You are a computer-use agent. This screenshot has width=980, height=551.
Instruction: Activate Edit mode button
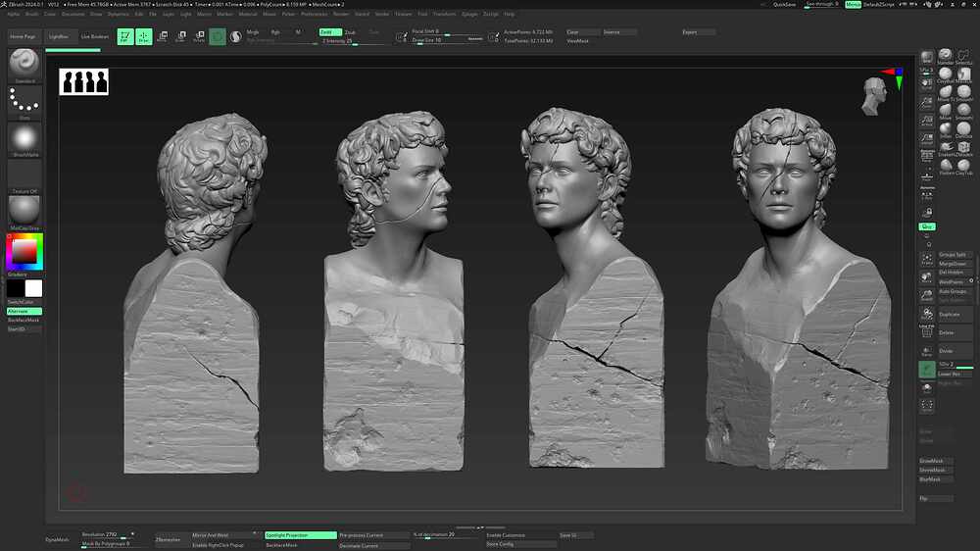(125, 37)
